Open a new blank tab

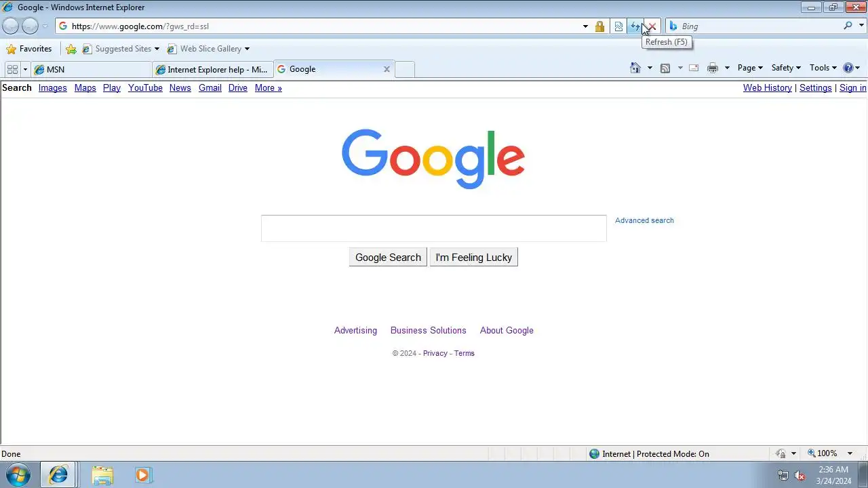tap(405, 69)
